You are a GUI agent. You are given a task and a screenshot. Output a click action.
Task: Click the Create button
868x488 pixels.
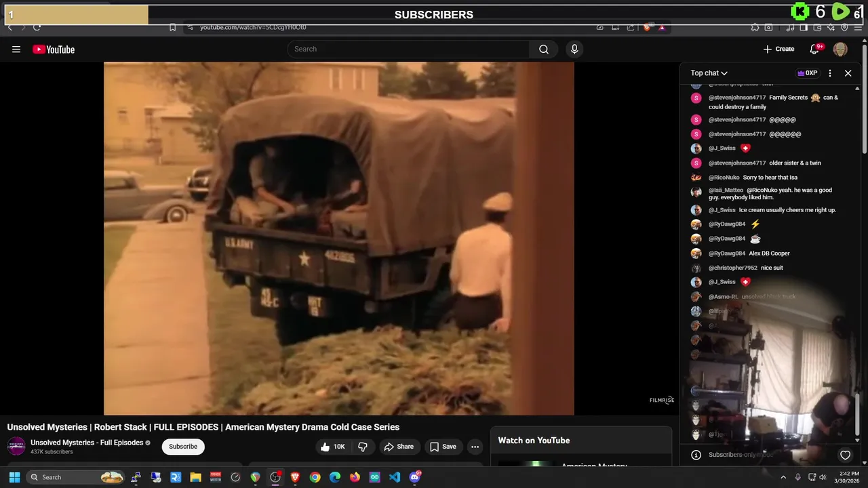pos(778,49)
